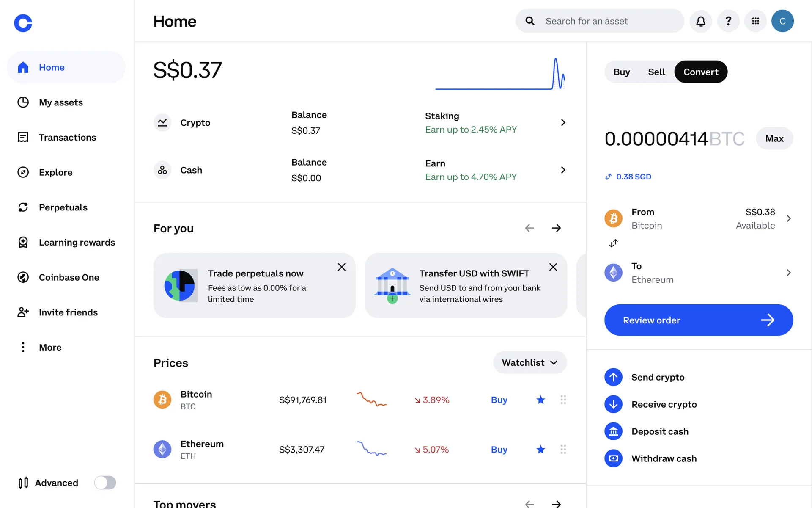Viewport: 812px width, 508px height.
Task: Switch to the Buy tab
Action: pyautogui.click(x=622, y=72)
